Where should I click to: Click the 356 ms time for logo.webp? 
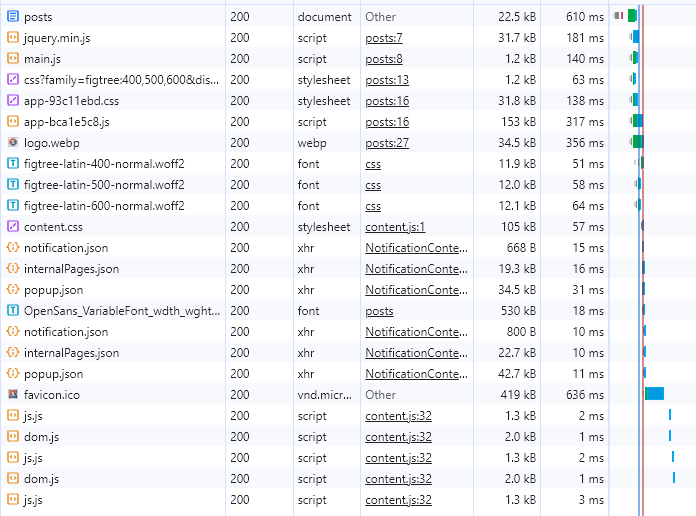point(585,143)
